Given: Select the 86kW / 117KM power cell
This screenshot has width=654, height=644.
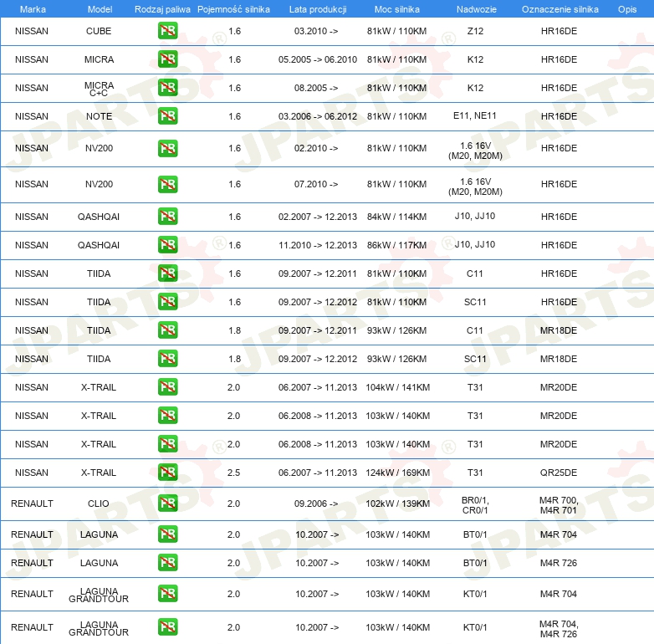Looking at the screenshot, I should [397, 245].
